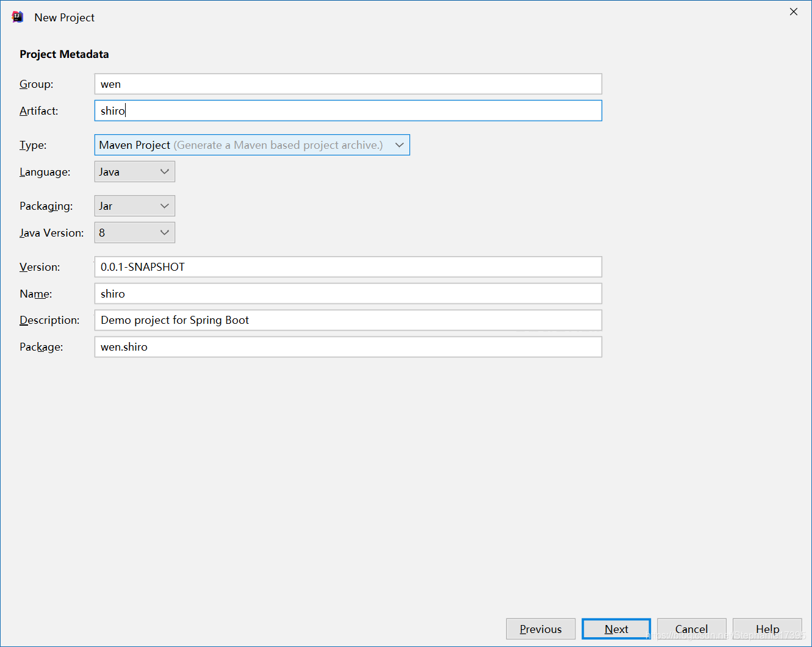The width and height of the screenshot is (812, 647).
Task: Open Help for the project wizard
Action: coord(767,629)
